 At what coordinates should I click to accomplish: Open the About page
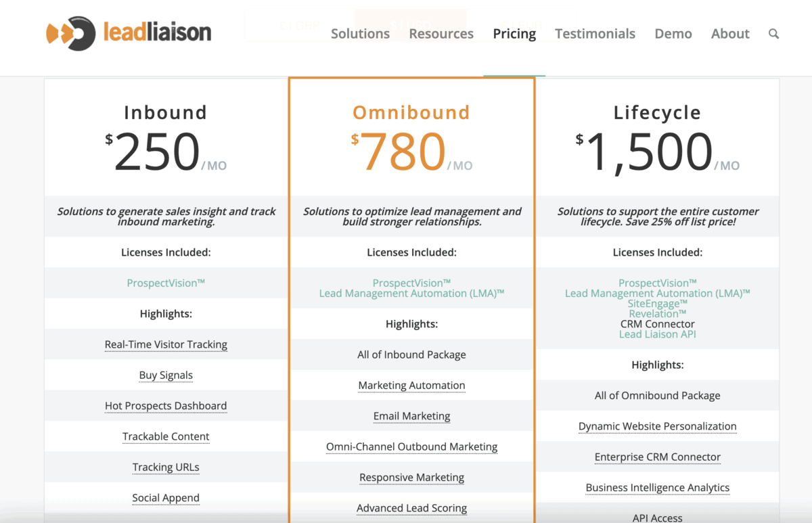click(730, 33)
